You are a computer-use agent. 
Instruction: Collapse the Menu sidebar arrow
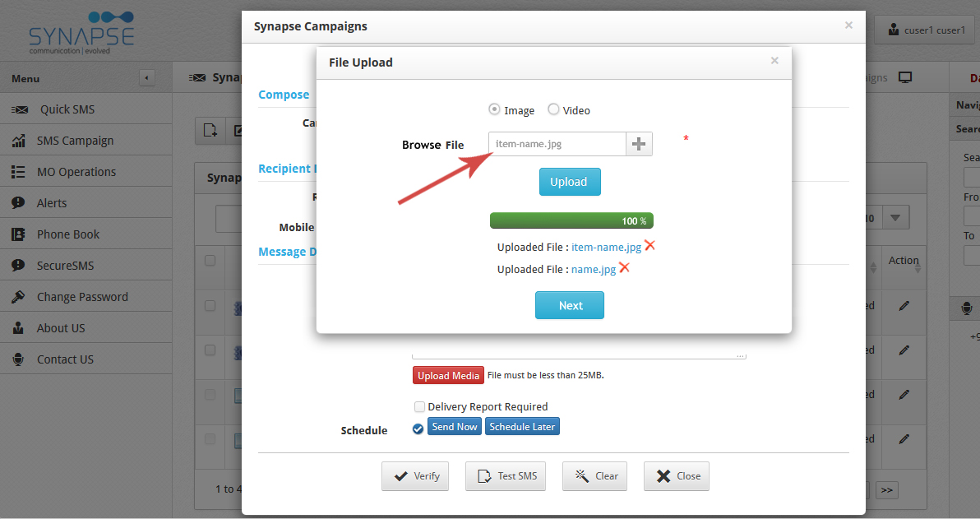pos(146,78)
